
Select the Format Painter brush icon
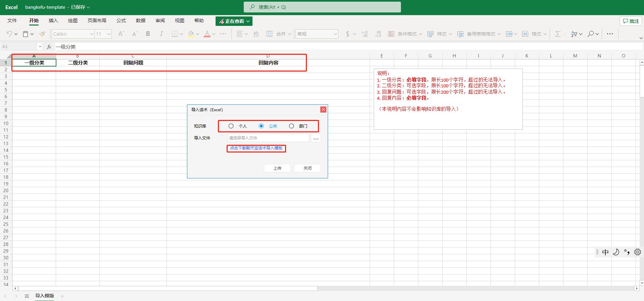click(x=42, y=34)
